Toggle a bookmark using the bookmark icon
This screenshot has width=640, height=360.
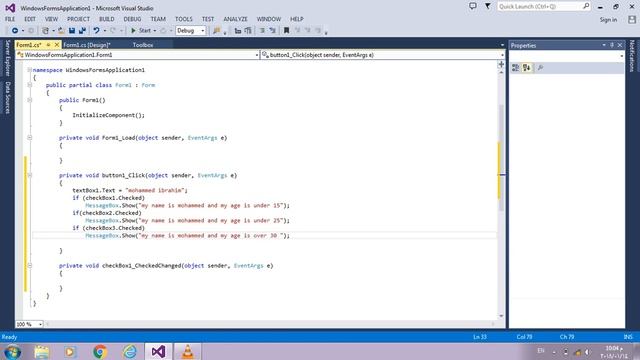287,31
